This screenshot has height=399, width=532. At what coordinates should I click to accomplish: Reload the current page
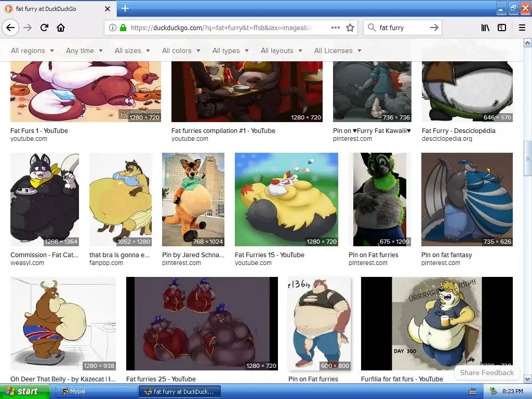click(x=44, y=28)
